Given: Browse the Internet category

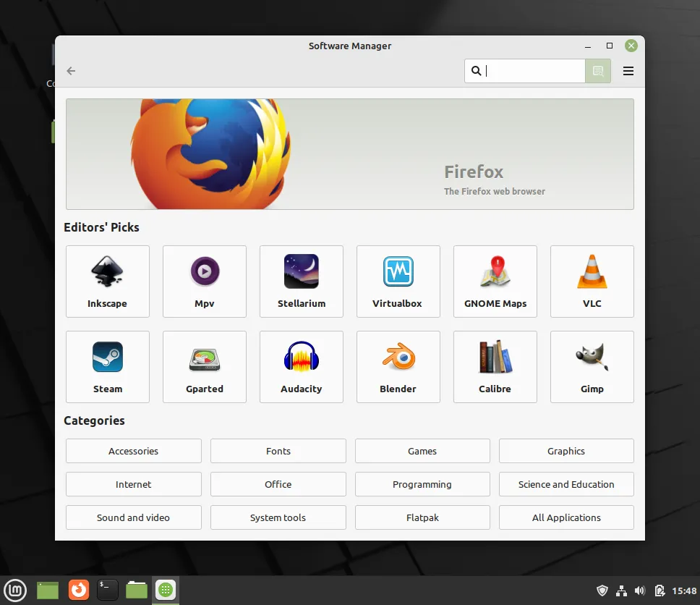Looking at the screenshot, I should (134, 484).
